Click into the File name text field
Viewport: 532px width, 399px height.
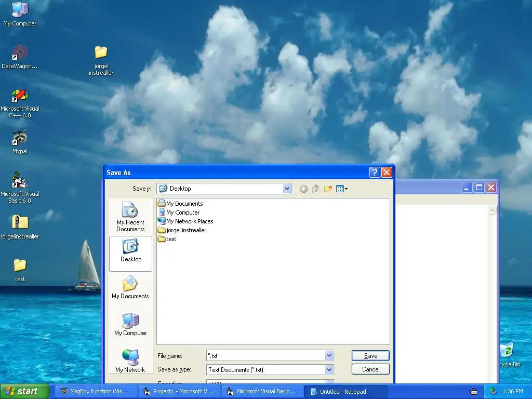pyautogui.click(x=266, y=355)
